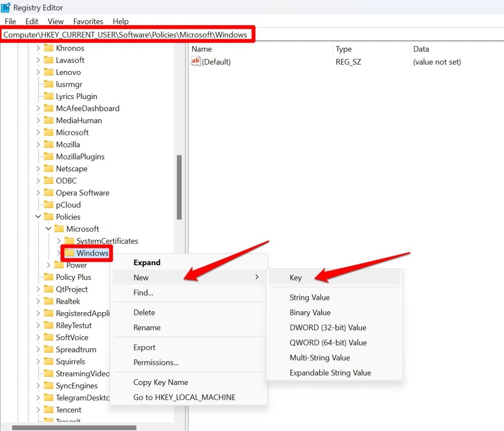
Task: Click the Lenovo folder icon
Action: [49, 72]
